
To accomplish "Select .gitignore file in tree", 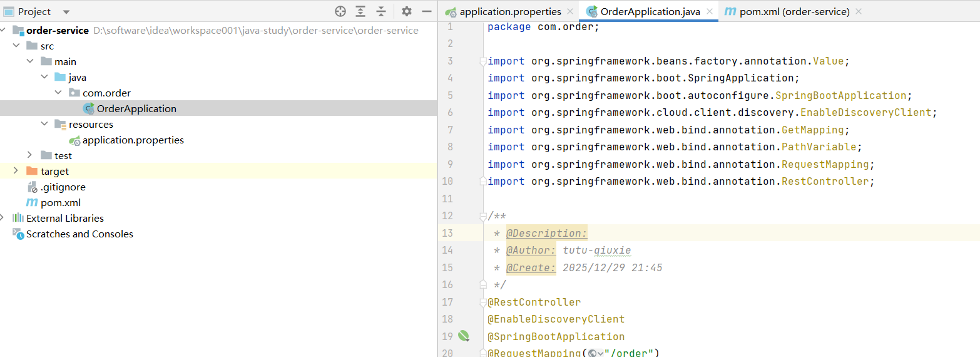I will (218, 187).
